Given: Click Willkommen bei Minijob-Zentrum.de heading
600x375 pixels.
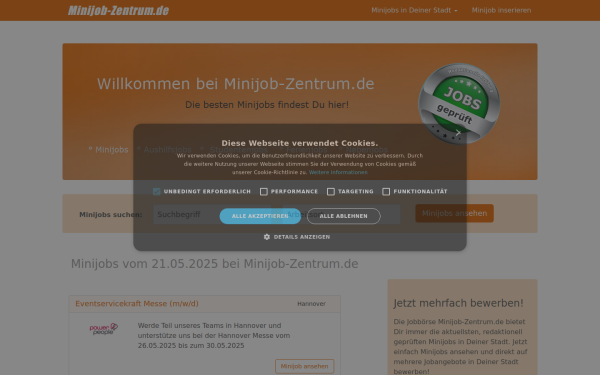Looking at the screenshot, I should (236, 84).
